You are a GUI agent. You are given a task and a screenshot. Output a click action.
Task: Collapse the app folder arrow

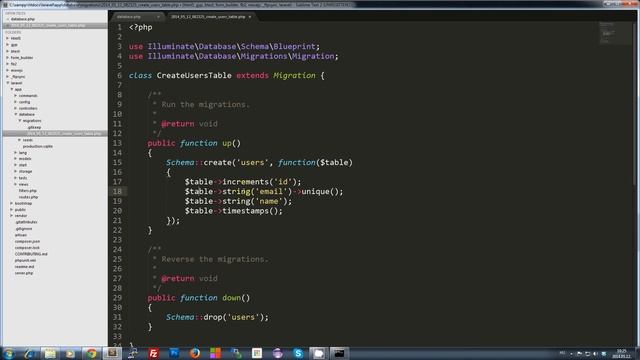(12, 89)
